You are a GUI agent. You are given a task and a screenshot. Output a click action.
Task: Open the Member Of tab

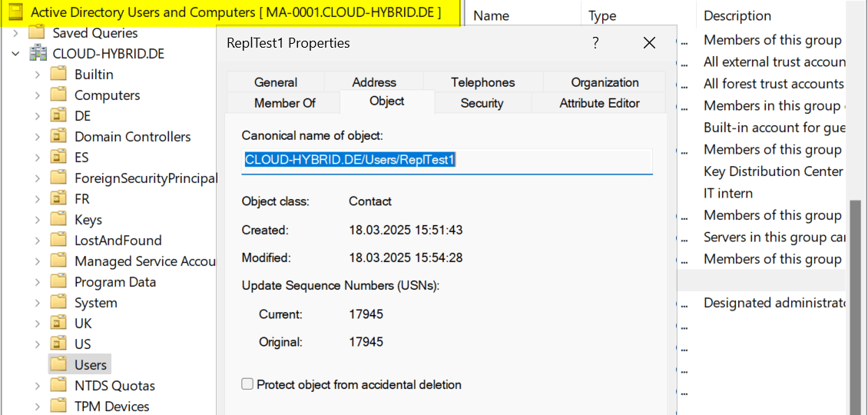click(284, 103)
